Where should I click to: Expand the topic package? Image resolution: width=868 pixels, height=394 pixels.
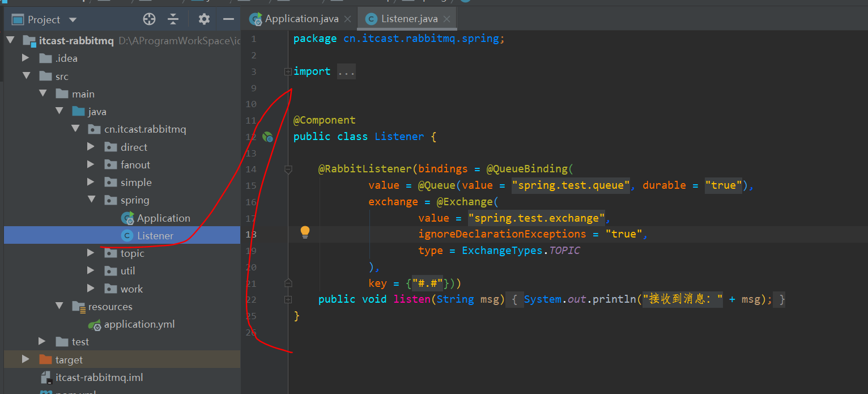(x=91, y=253)
